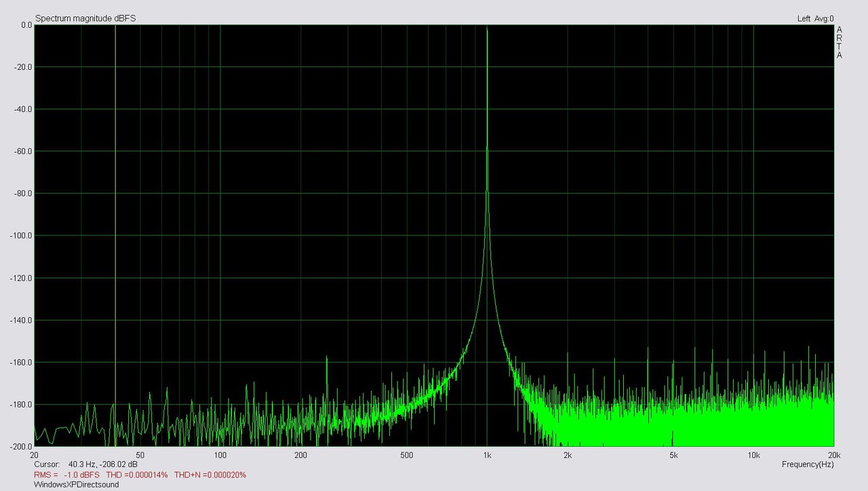Click the vertical "ARTA" lettering

840,42
